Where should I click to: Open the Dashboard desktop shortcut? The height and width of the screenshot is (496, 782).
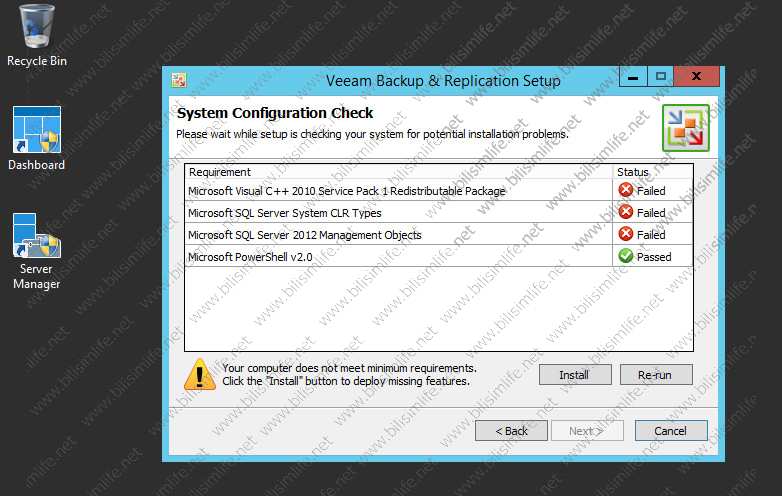(x=37, y=138)
